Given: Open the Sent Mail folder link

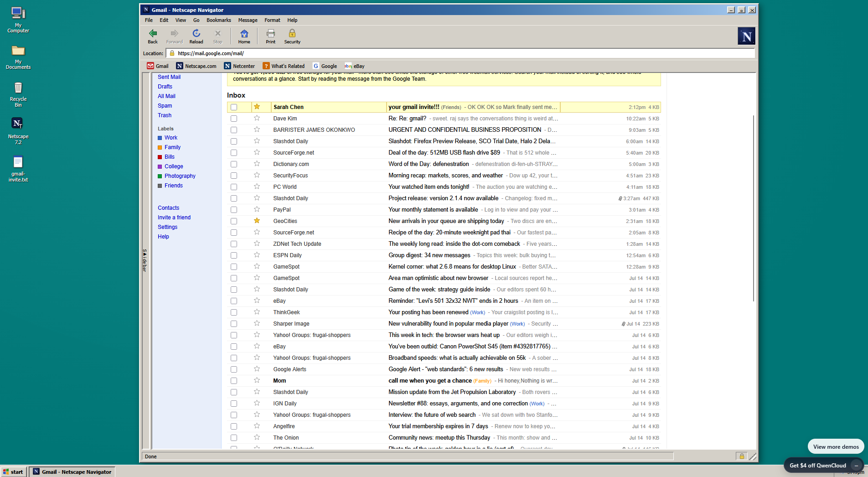Looking at the screenshot, I should (x=169, y=77).
